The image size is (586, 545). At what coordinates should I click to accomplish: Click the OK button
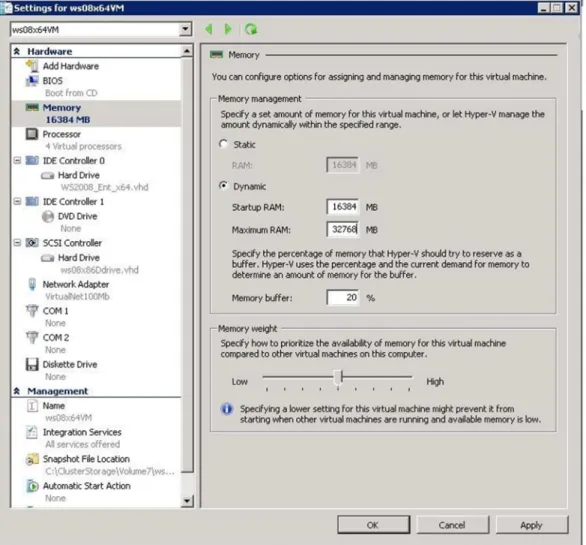click(x=373, y=525)
